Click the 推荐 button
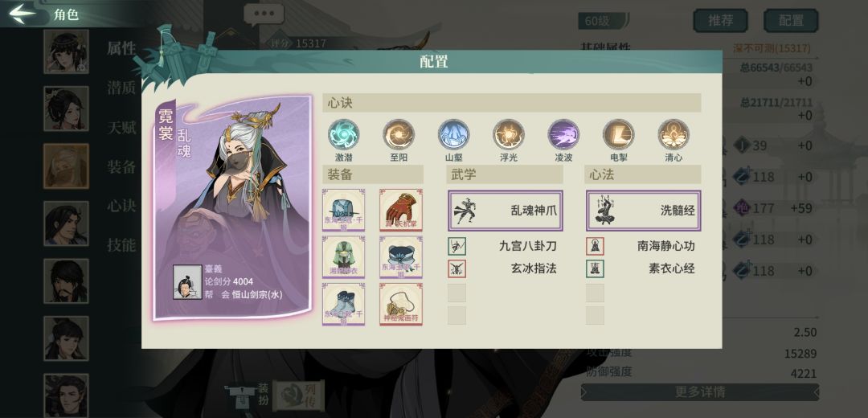This screenshot has height=418, width=868. tap(720, 21)
